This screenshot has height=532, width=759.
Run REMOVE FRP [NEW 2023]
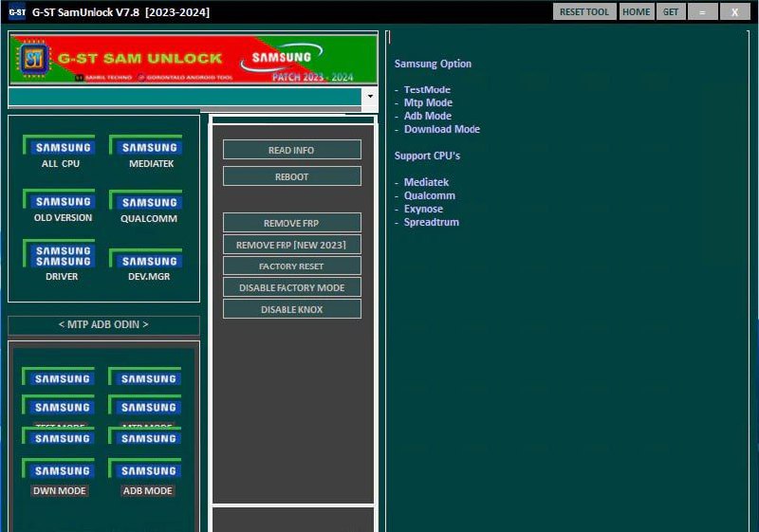tap(292, 245)
